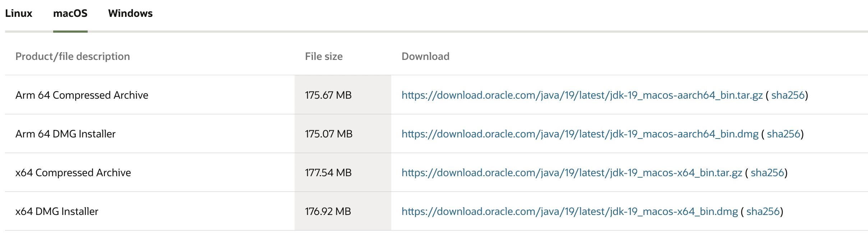Download the macos-aarch64_bin.dmg link
The width and height of the screenshot is (868, 239).
580,134
